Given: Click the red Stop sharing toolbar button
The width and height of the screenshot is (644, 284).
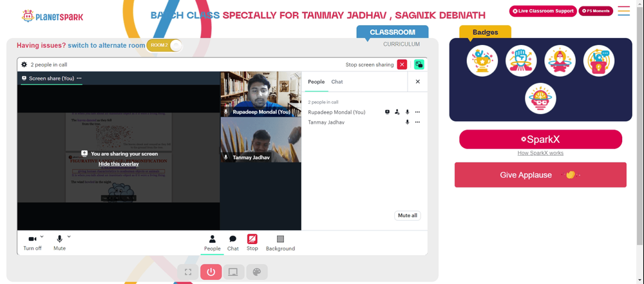Looking at the screenshot, I should [x=252, y=243].
